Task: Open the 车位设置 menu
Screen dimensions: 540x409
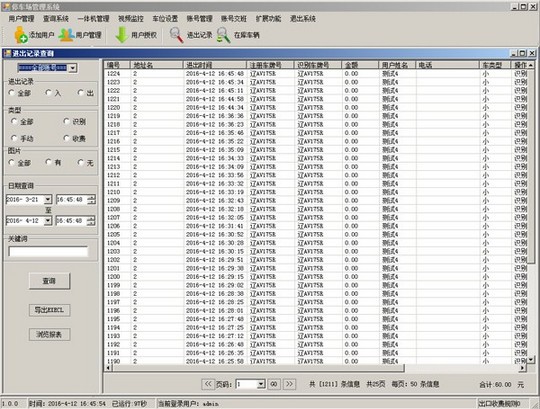Action: tap(165, 19)
